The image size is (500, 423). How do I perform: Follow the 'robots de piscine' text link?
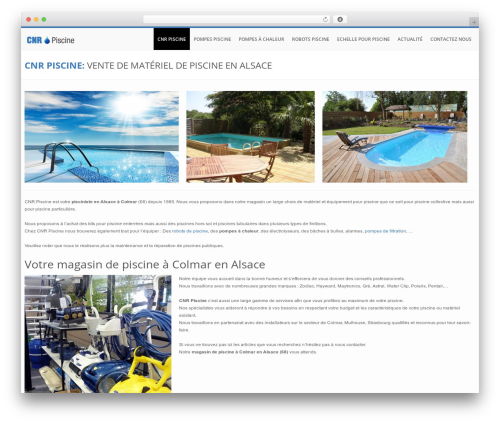[x=190, y=231]
